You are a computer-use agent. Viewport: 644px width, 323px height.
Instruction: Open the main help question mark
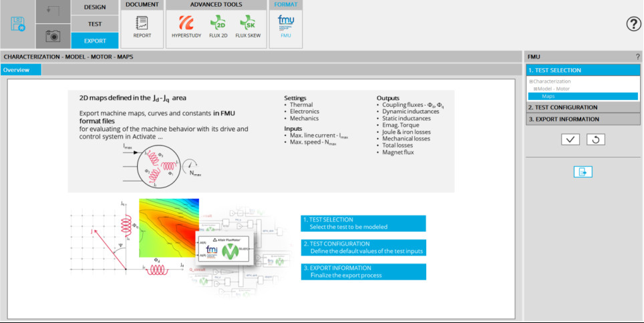(633, 25)
